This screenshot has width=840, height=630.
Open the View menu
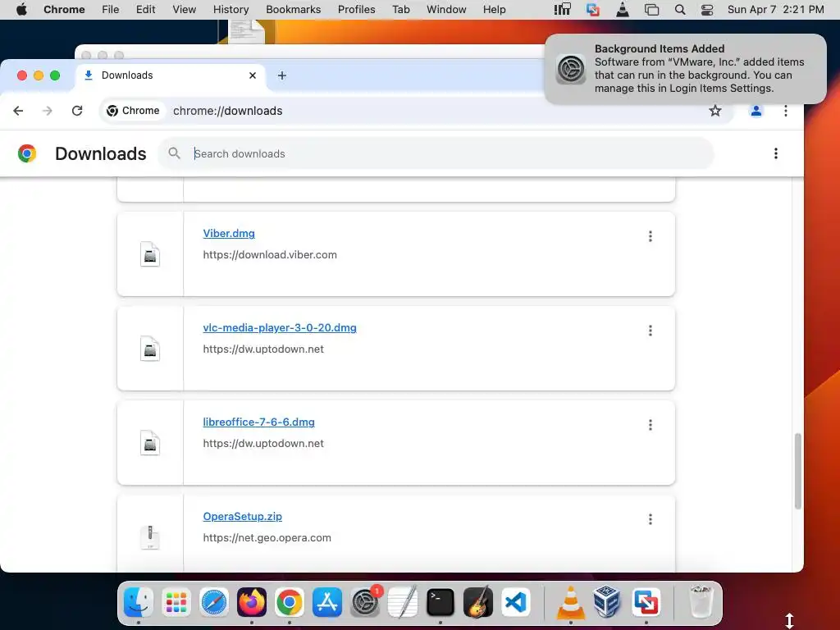coord(185,10)
